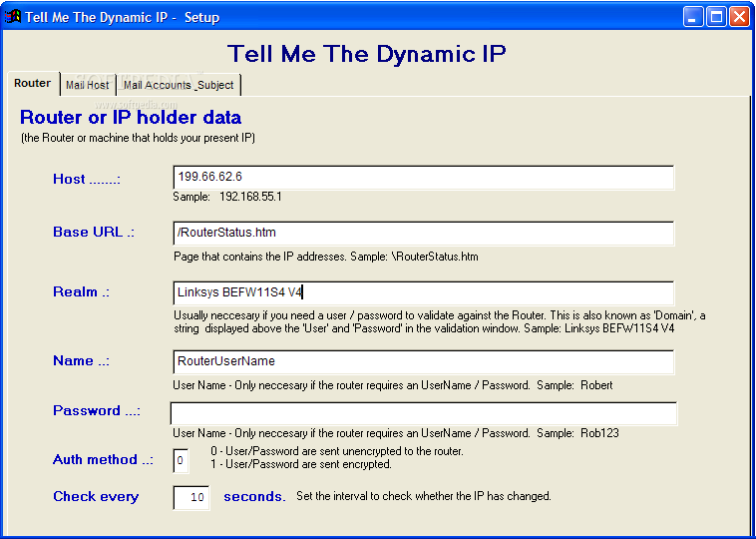Screen dimensions: 756x539
Task: Click the Base URL field with /RouterStatus.htm
Action: [x=423, y=234]
